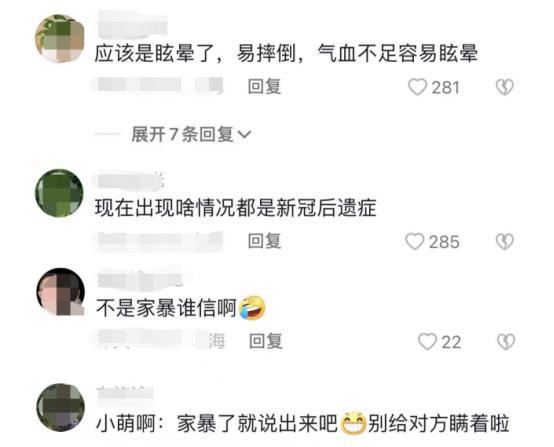
Task: Dislike the 眩晕 comment with broken heart
Action: (x=504, y=87)
